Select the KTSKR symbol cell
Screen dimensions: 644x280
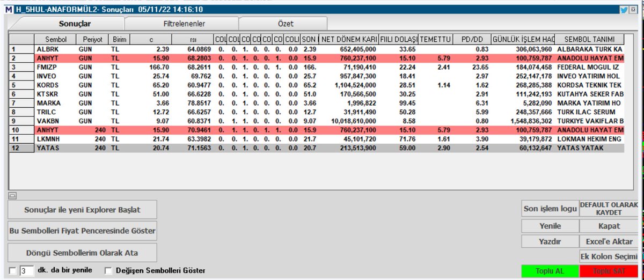(x=55, y=93)
